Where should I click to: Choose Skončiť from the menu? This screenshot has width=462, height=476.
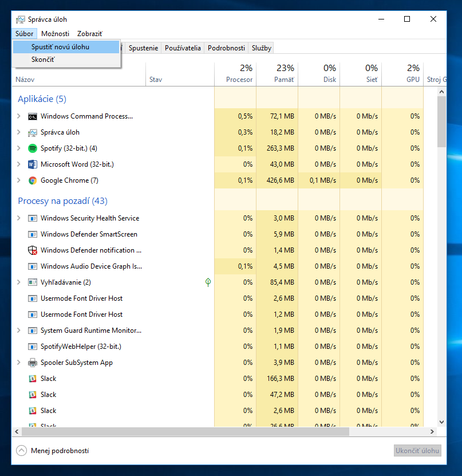click(66, 60)
